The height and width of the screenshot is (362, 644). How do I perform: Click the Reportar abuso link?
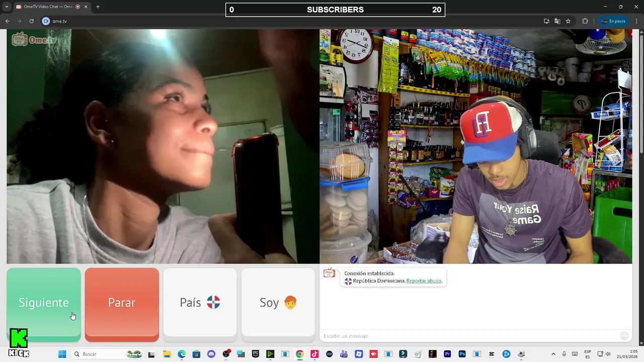coord(424,281)
